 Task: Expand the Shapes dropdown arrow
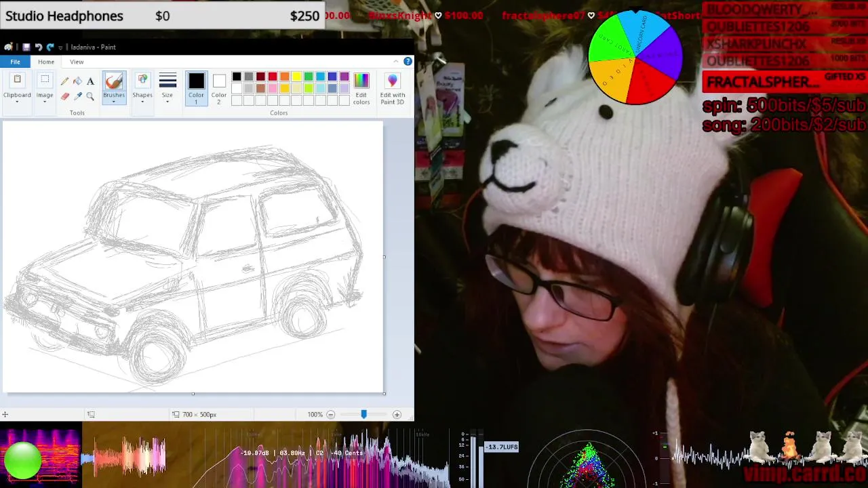(x=142, y=102)
